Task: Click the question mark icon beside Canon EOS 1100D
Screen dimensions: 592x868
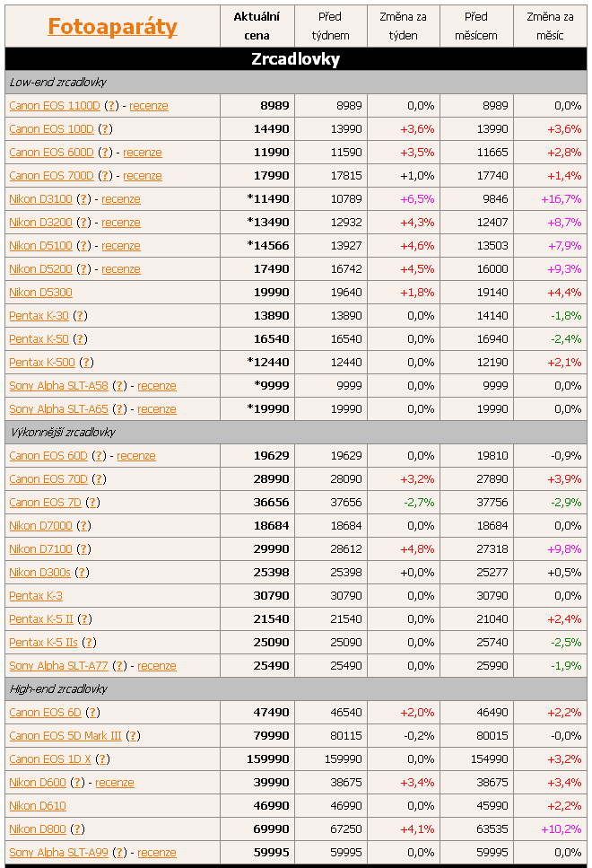Action: click(x=112, y=106)
